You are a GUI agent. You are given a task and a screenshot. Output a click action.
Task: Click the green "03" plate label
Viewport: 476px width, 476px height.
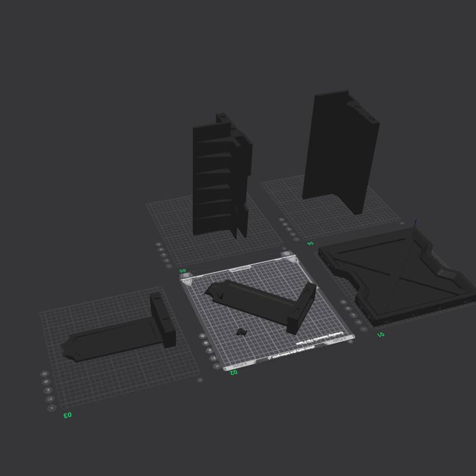coord(67,415)
